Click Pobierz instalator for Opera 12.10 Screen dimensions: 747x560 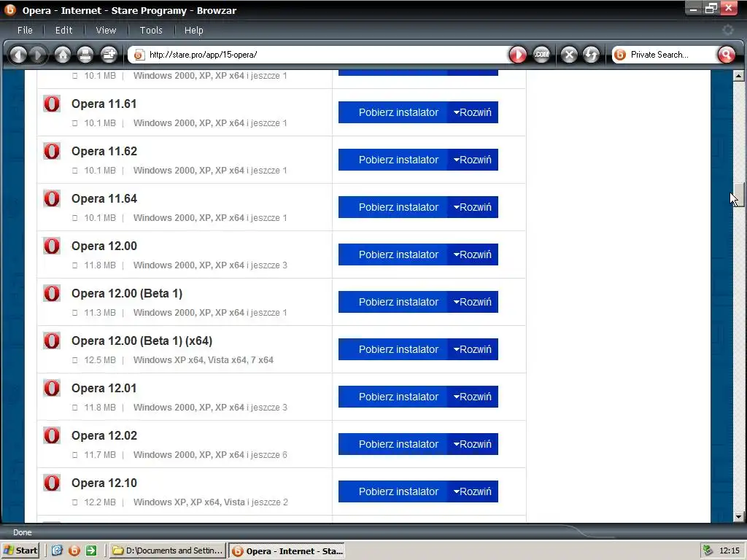point(393,491)
